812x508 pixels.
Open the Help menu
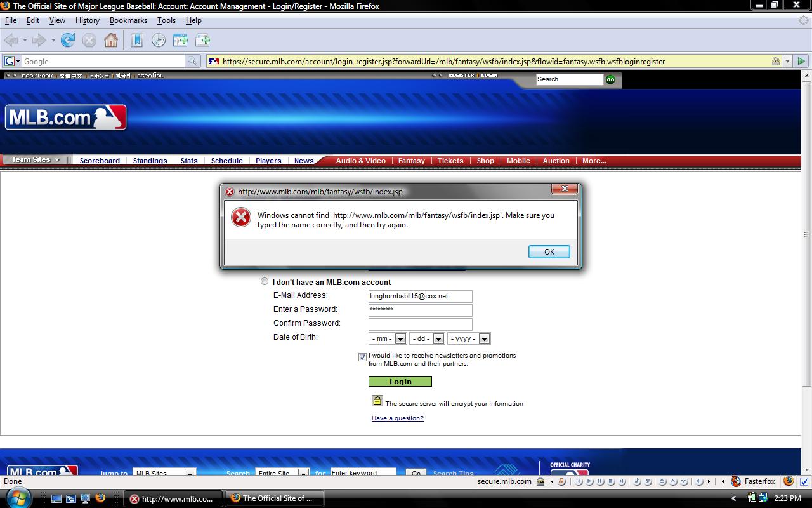click(193, 20)
